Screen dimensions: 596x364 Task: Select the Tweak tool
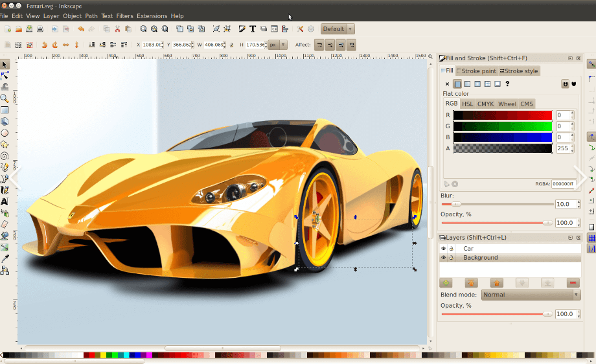coord(5,87)
